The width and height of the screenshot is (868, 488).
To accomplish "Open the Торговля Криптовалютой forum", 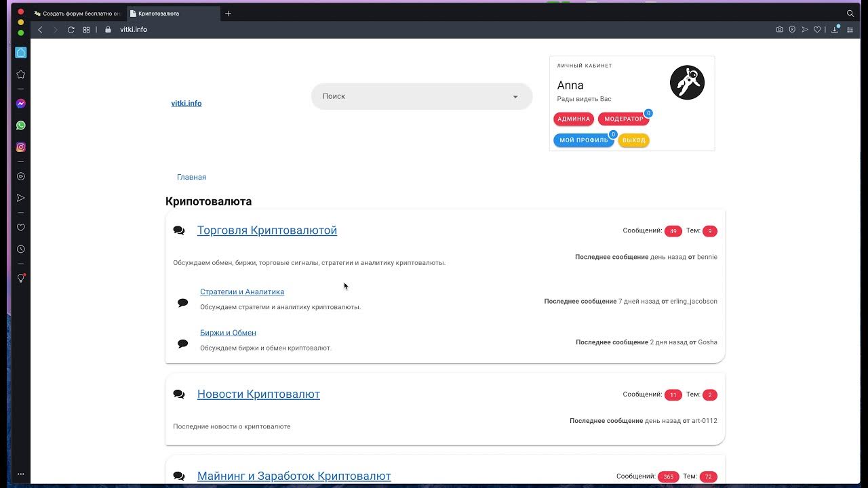I will click(x=267, y=230).
